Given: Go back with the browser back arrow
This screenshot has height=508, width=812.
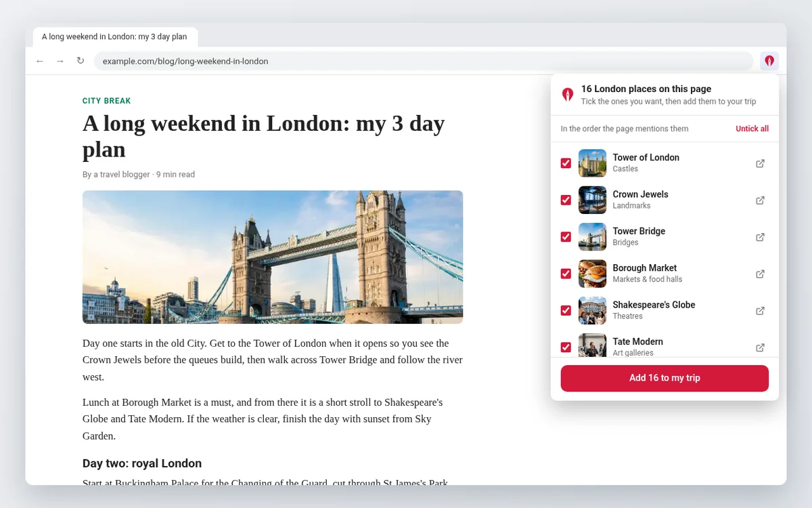Looking at the screenshot, I should coord(40,61).
